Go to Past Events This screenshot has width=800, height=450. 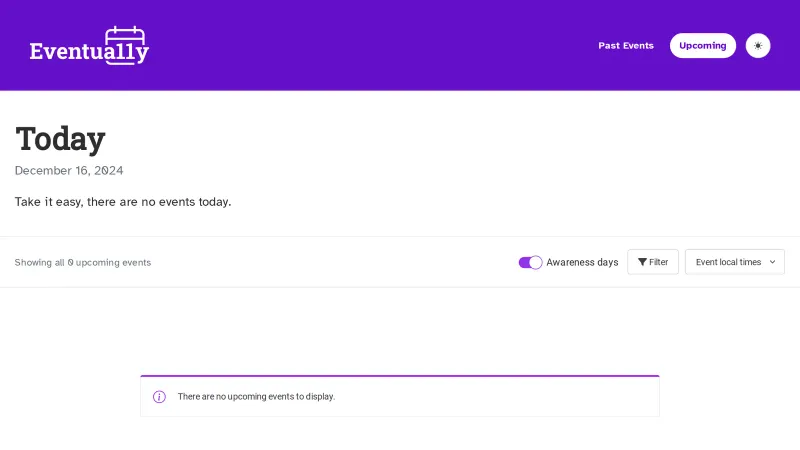pyautogui.click(x=626, y=46)
